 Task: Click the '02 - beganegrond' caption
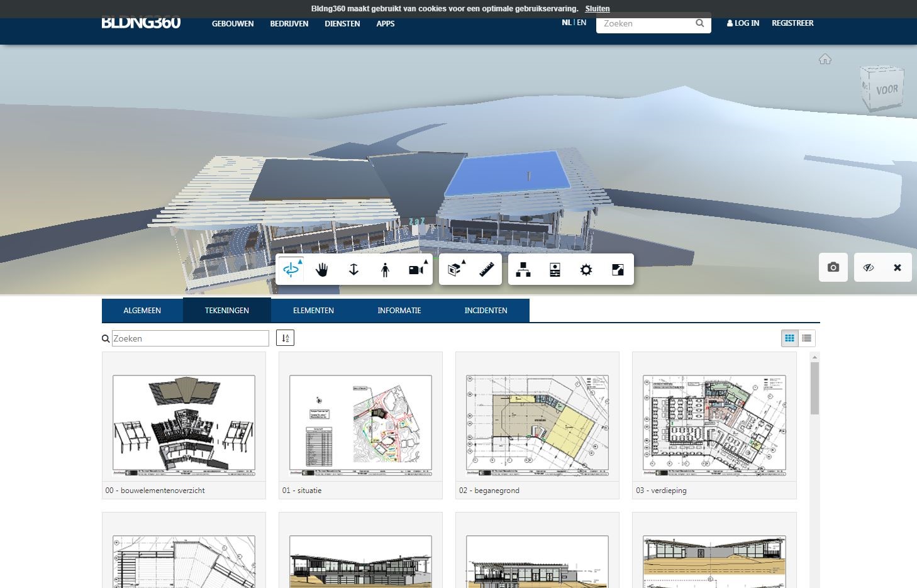[x=489, y=491]
